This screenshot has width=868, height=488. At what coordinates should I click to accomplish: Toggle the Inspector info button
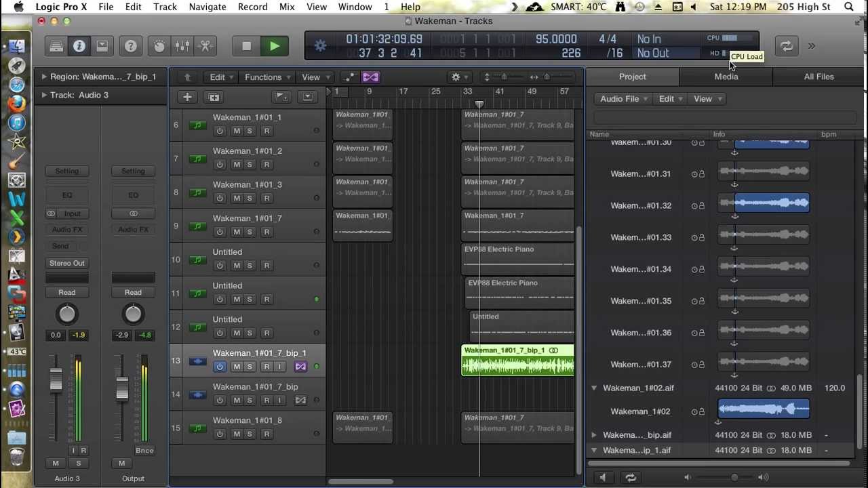pos(79,46)
